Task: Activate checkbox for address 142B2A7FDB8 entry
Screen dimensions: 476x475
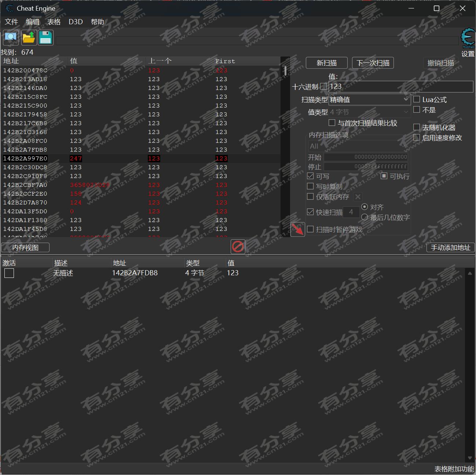Action: 9,273
